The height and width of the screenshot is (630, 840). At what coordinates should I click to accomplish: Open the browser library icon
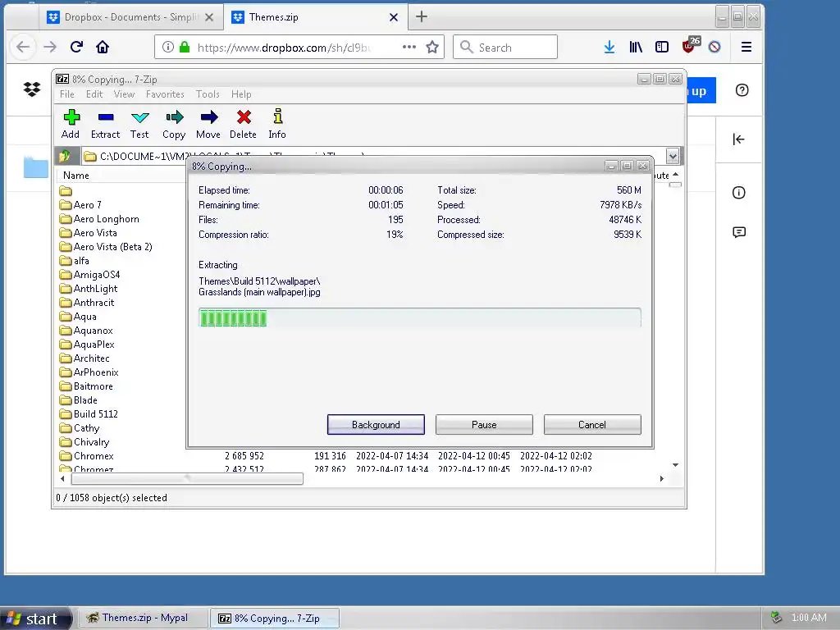[x=636, y=47]
